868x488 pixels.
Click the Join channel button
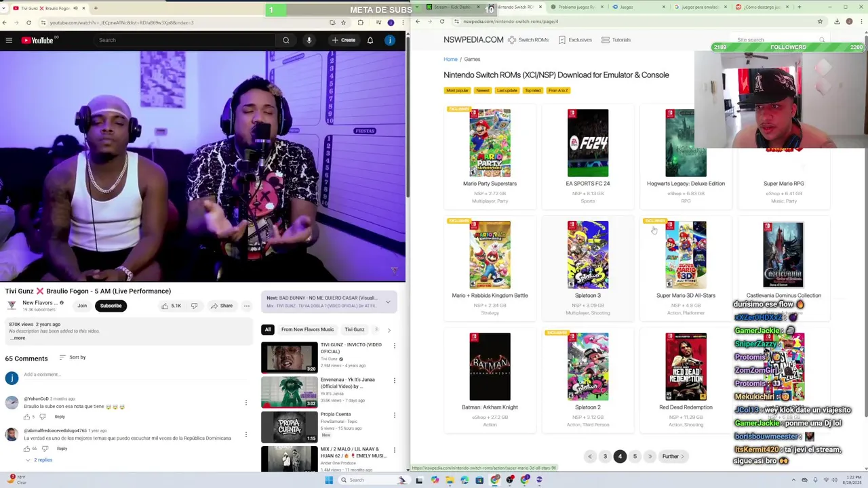[x=82, y=306]
